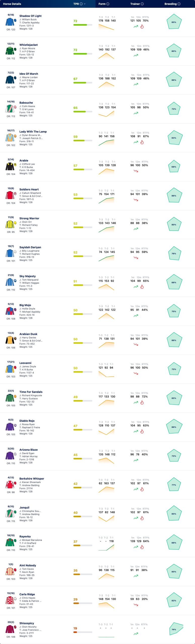Click Ides Of March's 86% breeding pentagon

click(x=174, y=80)
